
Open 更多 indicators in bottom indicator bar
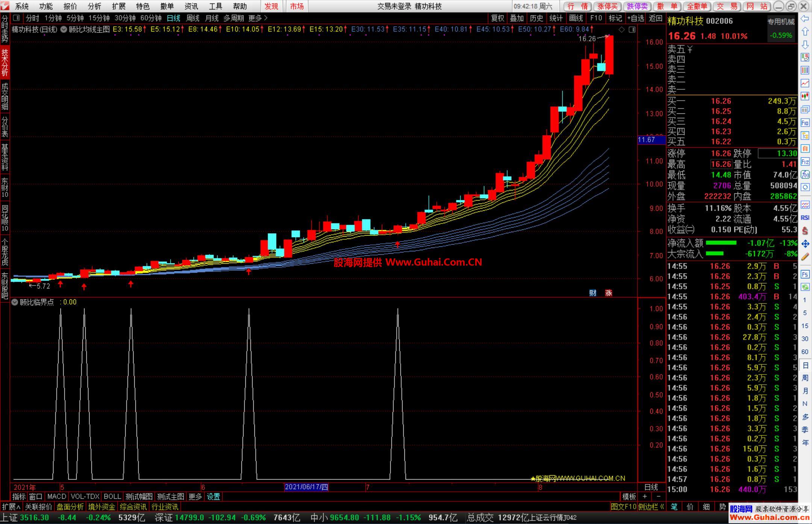pos(195,497)
